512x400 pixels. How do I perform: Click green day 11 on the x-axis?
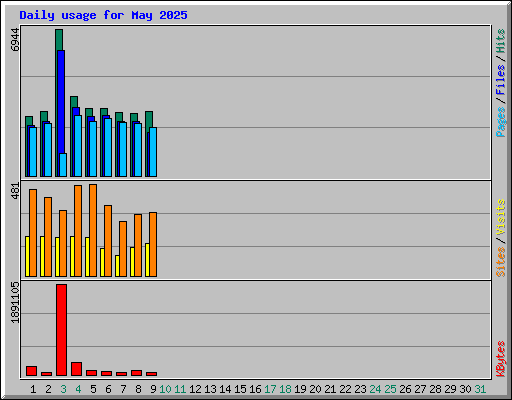[180, 389]
